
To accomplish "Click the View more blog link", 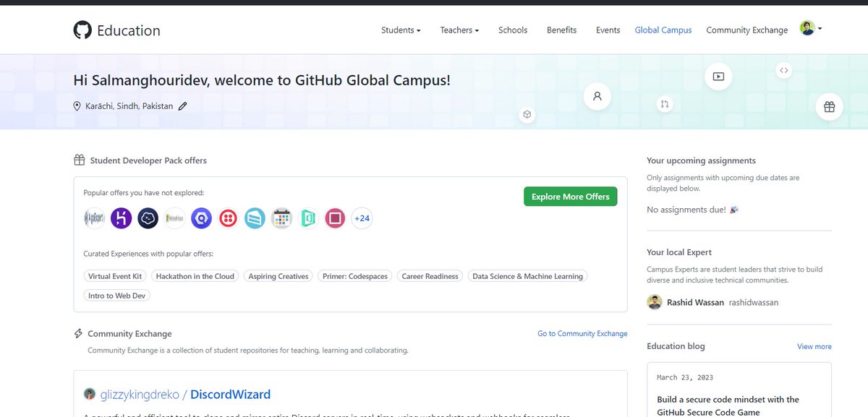I will pos(814,346).
